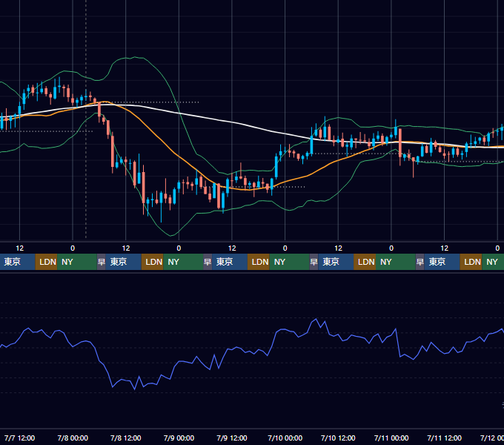504x445 pixels.
Task: Click the 7/8 12:00 date axis label
Action: (126, 438)
